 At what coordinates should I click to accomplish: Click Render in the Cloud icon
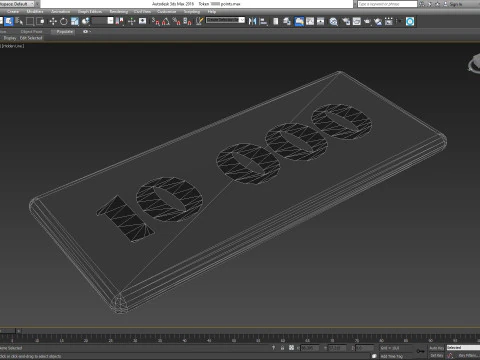378,21
